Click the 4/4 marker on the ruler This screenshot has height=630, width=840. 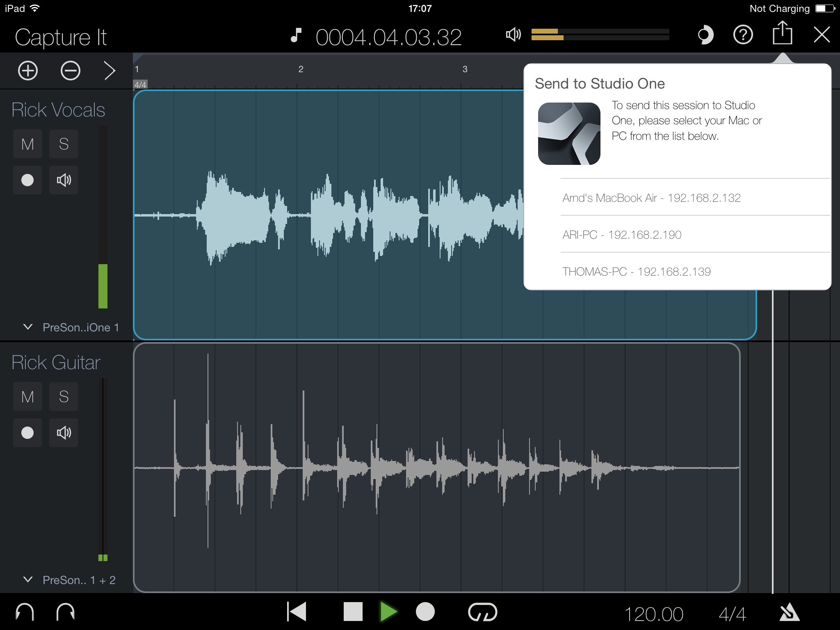pos(140,84)
